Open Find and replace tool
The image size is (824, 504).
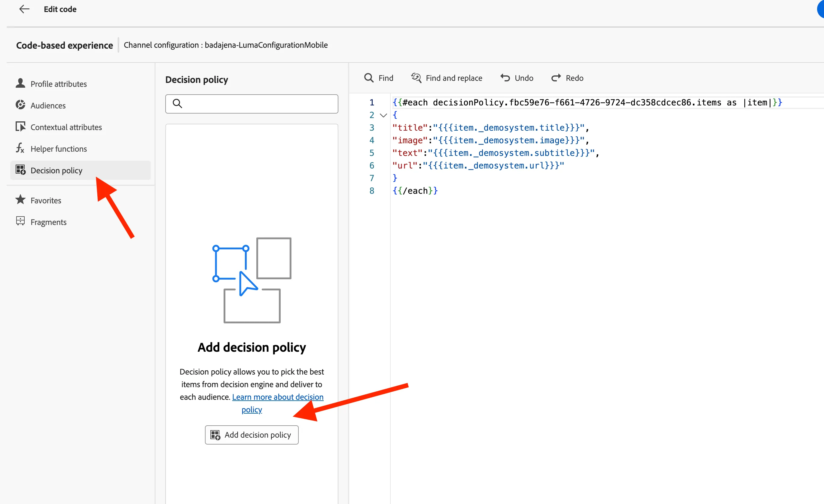click(x=447, y=78)
